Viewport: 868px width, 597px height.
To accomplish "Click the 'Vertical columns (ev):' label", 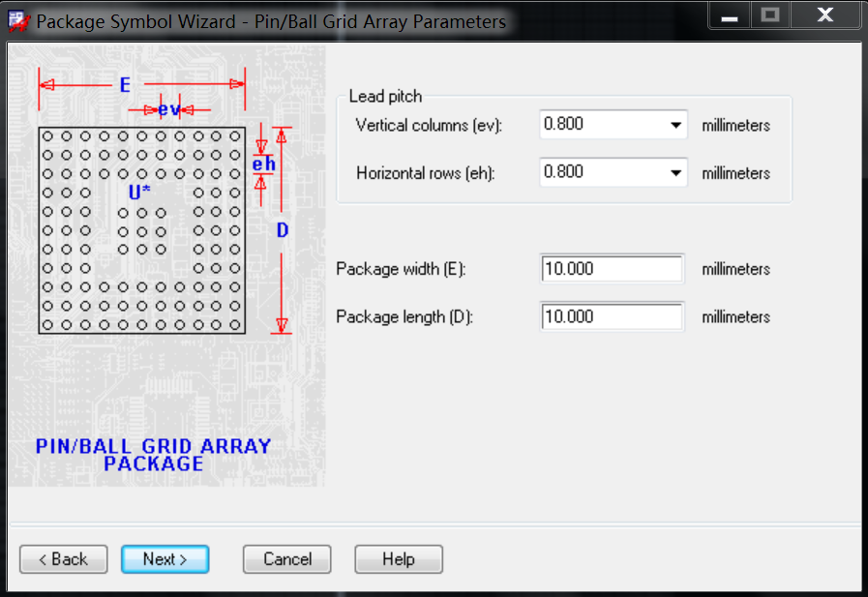I will [429, 126].
